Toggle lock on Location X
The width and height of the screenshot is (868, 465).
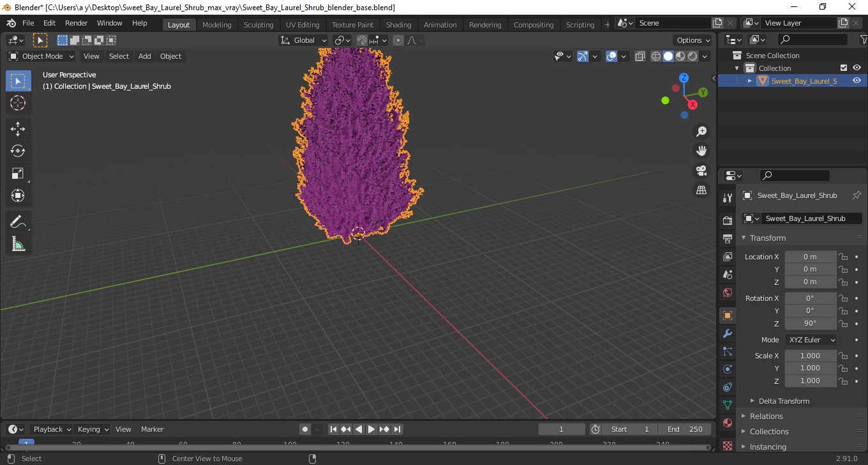[843, 257]
